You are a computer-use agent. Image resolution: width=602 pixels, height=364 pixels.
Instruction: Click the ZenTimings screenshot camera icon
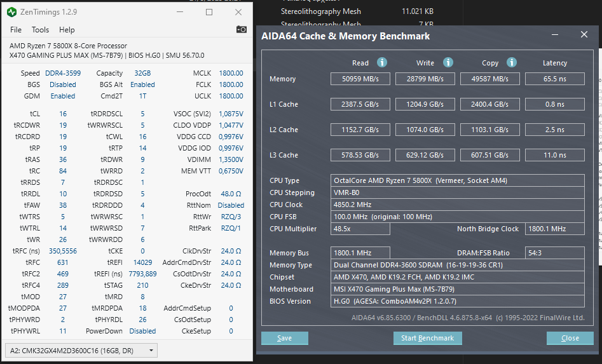(241, 29)
